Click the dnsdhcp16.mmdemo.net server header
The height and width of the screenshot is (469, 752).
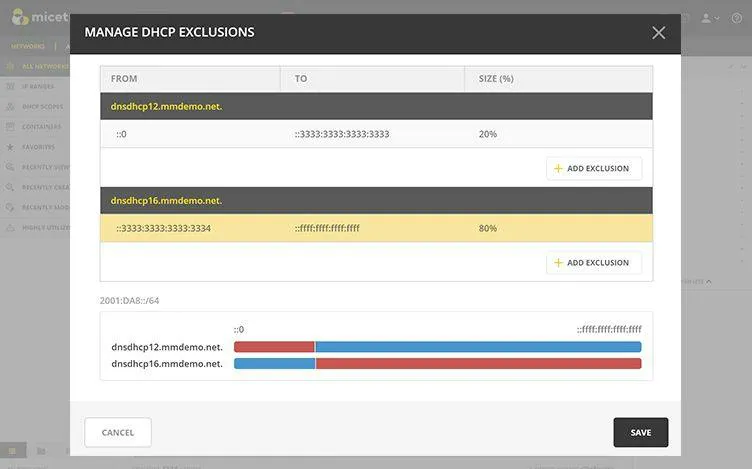[376, 200]
